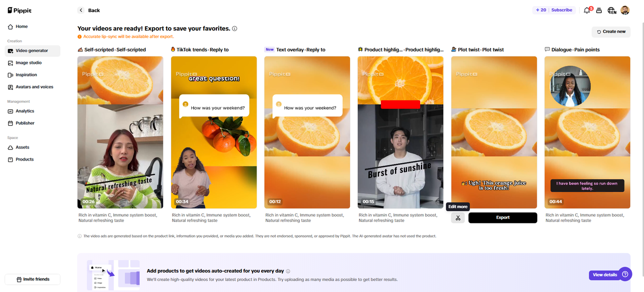Click the Pippit logo in sidebar
644x292 pixels.
(20, 10)
